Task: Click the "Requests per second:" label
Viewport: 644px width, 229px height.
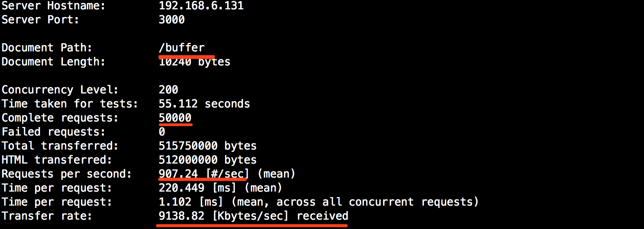Action: [66, 174]
